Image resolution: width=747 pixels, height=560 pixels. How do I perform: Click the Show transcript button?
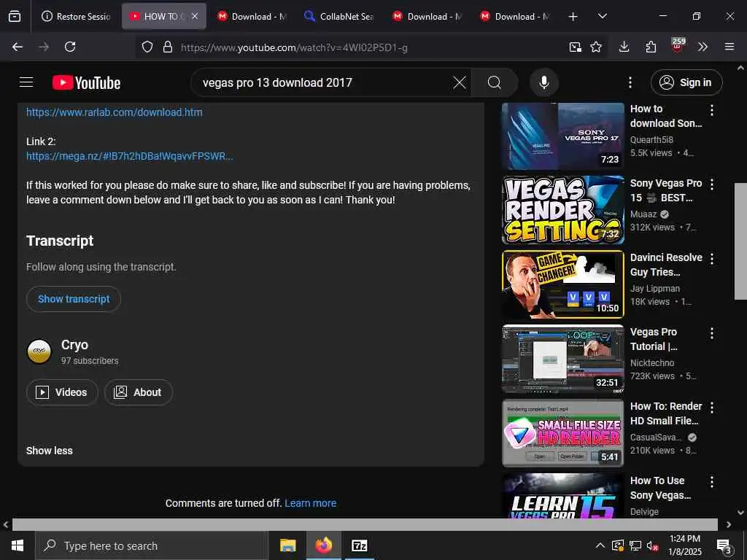coord(74,299)
